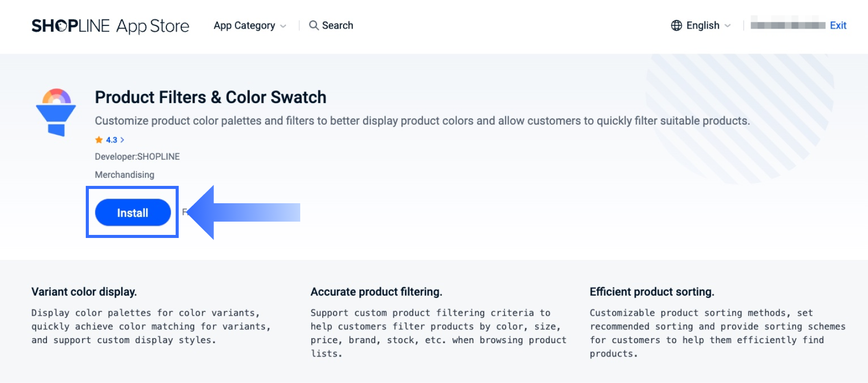The width and height of the screenshot is (868, 383).
Task: Open the App Category dropdown menu
Action: (250, 26)
